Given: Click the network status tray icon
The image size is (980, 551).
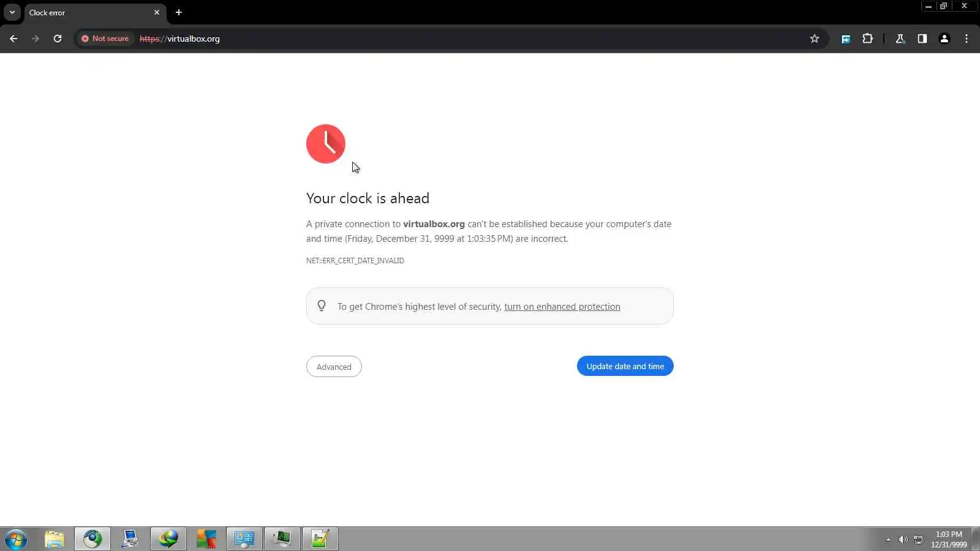Looking at the screenshot, I should 918,539.
